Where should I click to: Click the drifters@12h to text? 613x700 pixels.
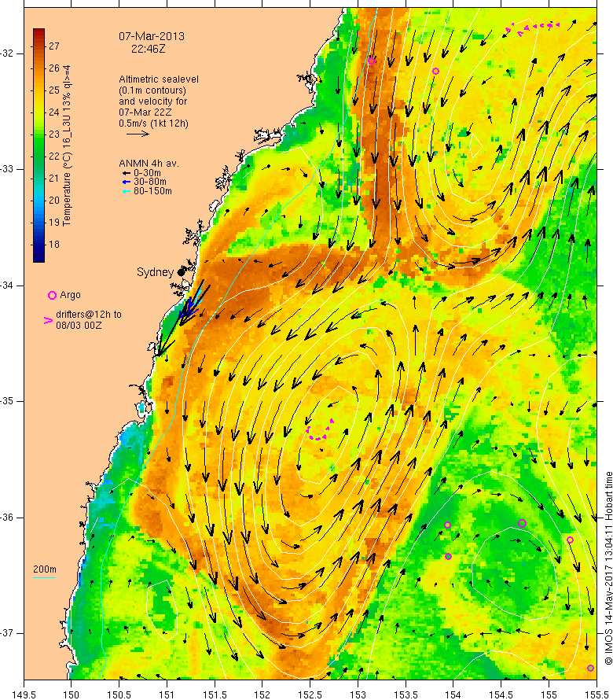click(x=89, y=315)
